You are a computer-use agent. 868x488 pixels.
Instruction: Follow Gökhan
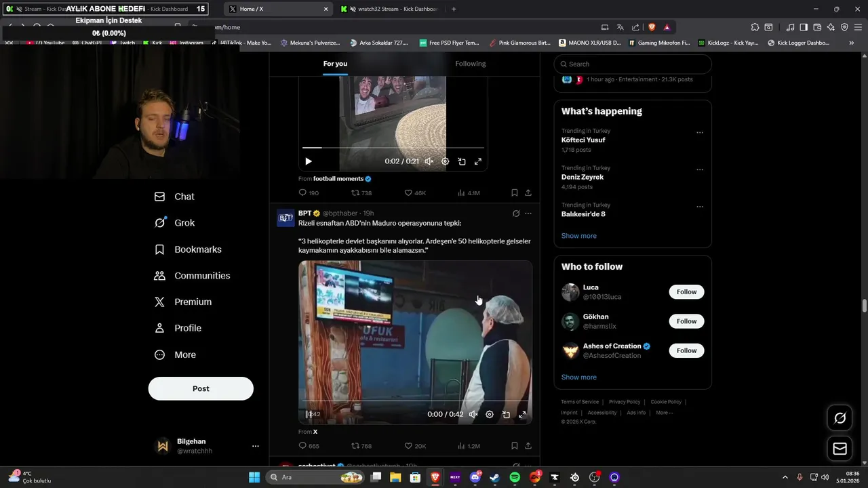[686, 321]
